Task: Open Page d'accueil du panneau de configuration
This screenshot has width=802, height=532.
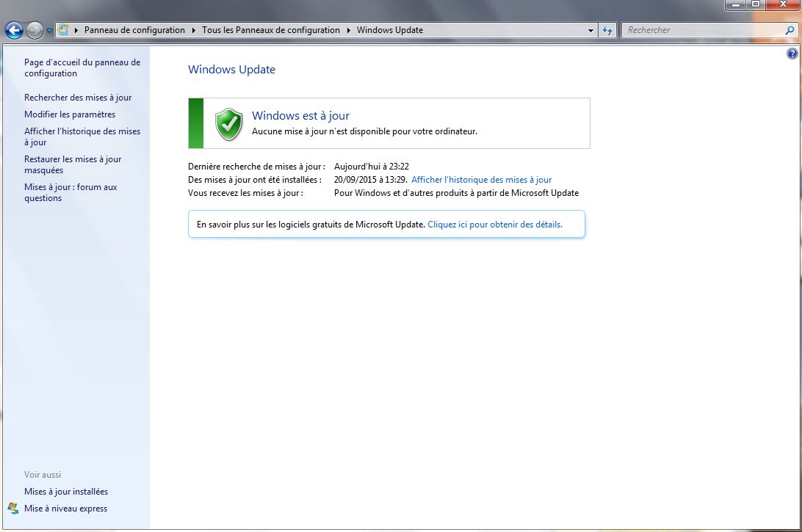Action: pos(82,68)
